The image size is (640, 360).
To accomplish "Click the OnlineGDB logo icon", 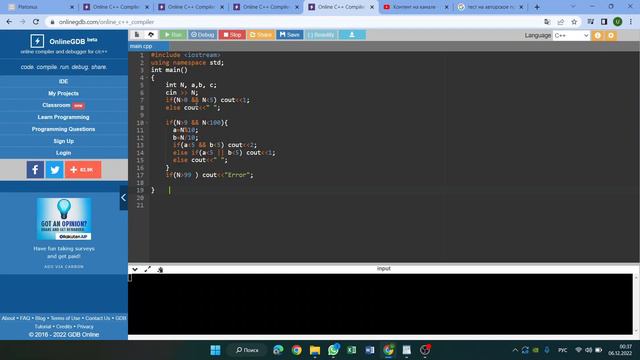I will (37, 41).
